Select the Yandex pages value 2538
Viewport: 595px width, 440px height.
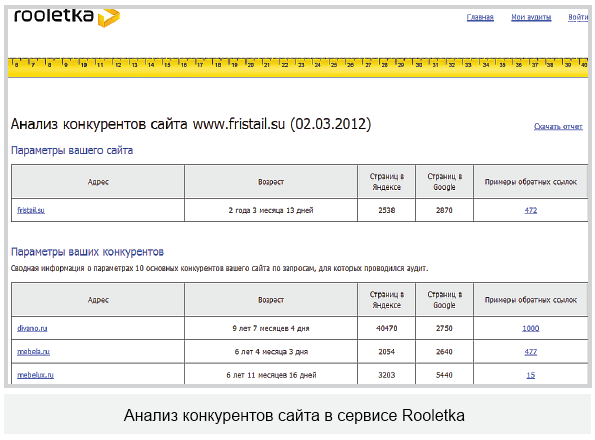coord(386,210)
